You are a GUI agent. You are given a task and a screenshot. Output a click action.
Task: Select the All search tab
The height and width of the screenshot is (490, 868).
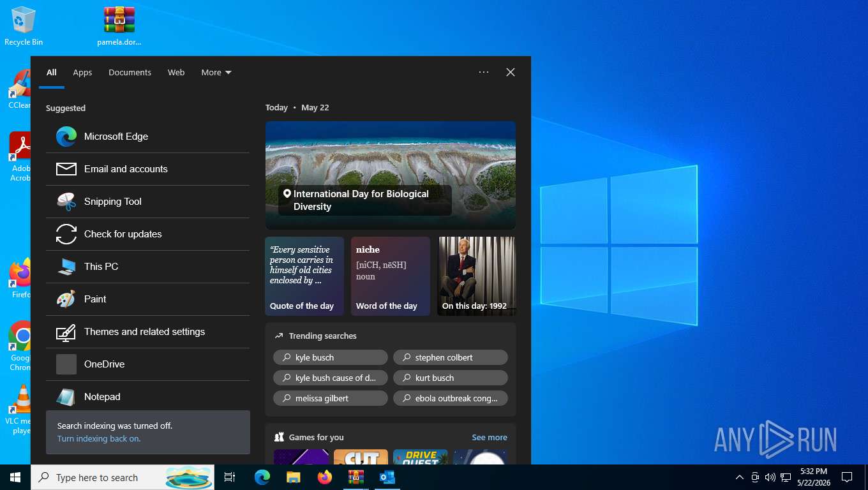[52, 73]
